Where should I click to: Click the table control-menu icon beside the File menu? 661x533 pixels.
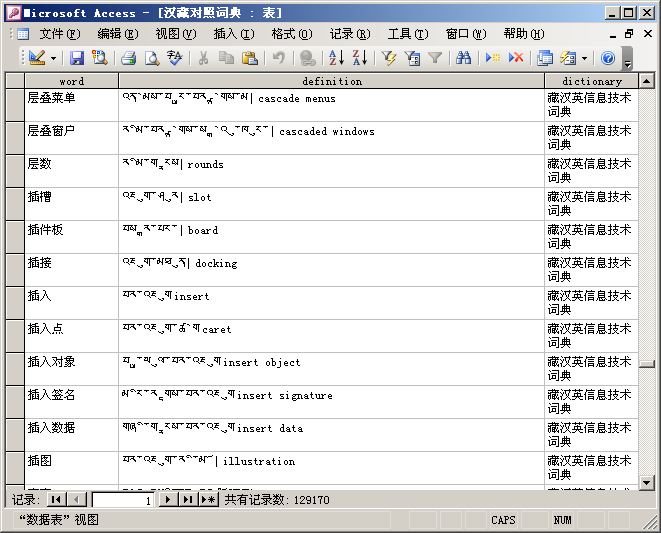(x=23, y=34)
